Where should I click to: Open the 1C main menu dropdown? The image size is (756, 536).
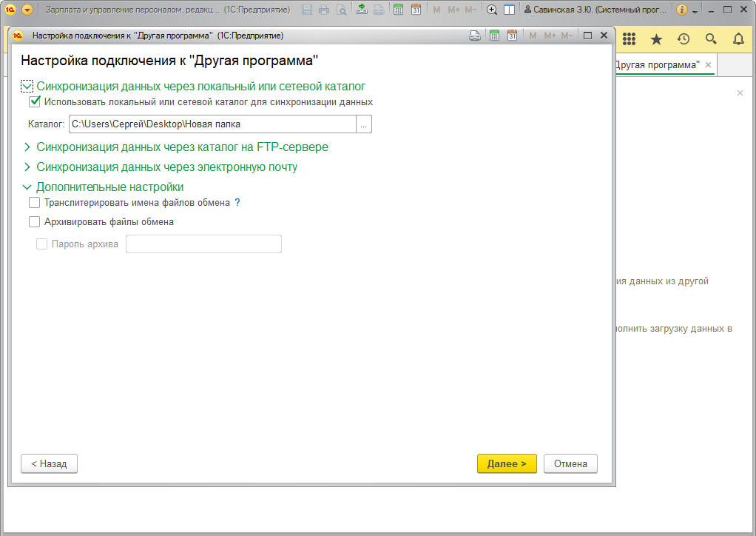[27, 10]
